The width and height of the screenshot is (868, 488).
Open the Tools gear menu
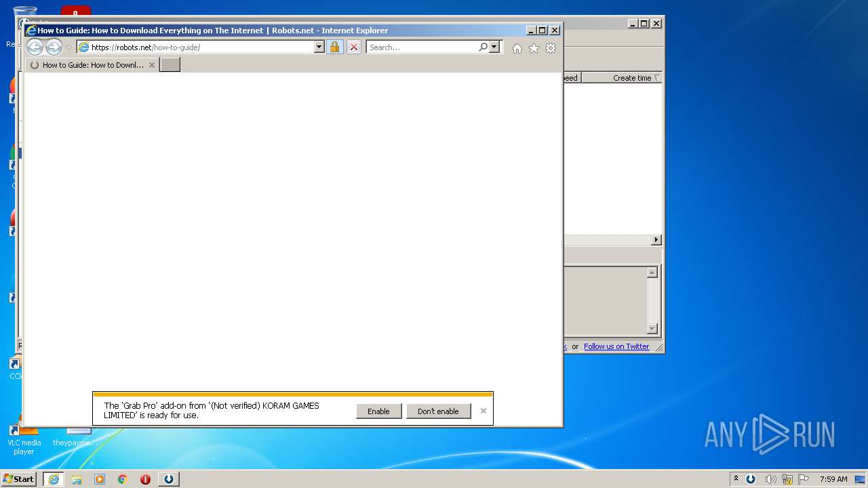pyautogui.click(x=551, y=48)
